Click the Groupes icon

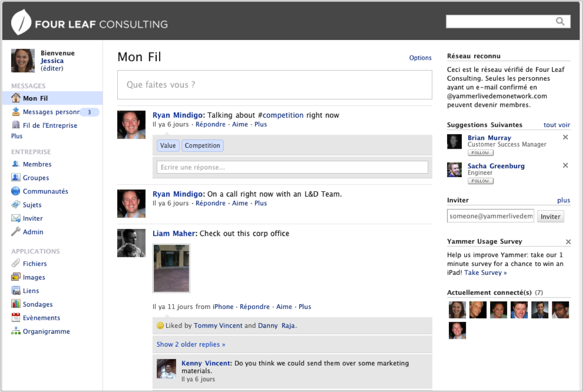point(16,177)
